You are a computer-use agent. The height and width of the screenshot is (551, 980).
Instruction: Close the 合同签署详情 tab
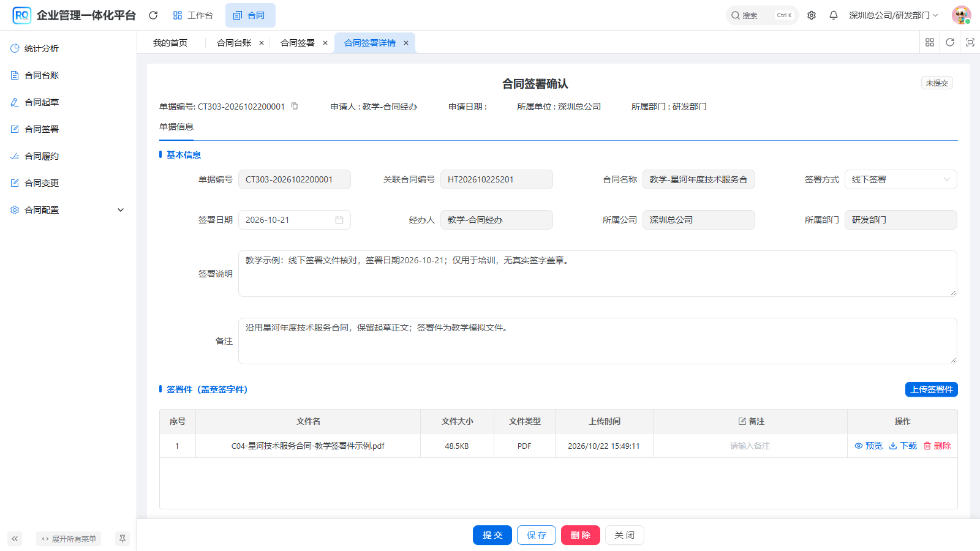[x=406, y=43]
